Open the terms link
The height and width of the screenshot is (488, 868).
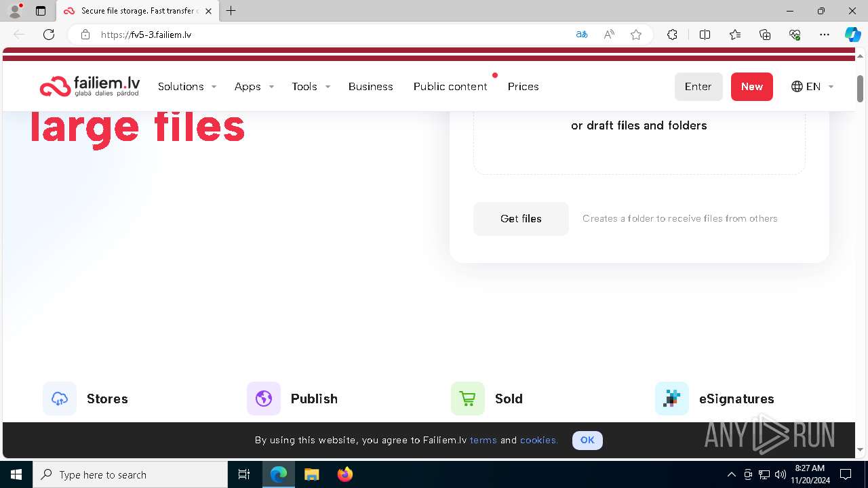click(484, 440)
